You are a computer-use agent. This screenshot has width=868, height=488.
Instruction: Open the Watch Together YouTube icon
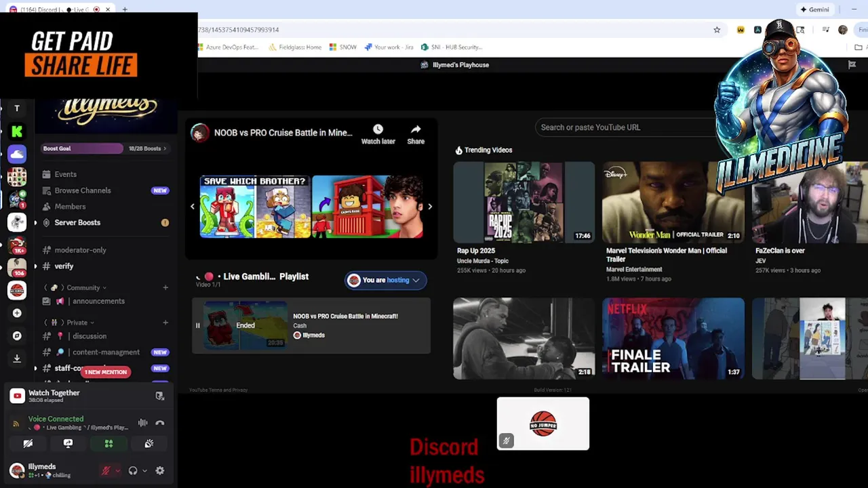click(x=17, y=396)
